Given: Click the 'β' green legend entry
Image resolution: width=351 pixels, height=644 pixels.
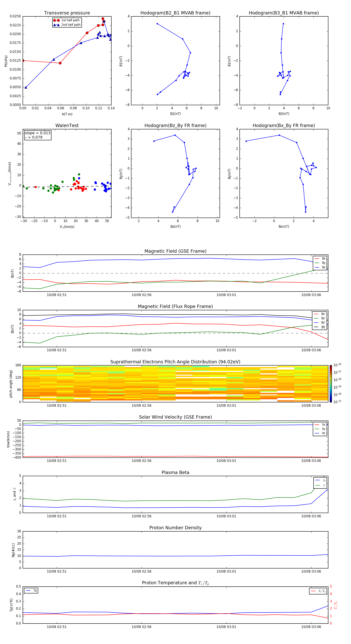Looking at the screenshot, I should tap(321, 486).
